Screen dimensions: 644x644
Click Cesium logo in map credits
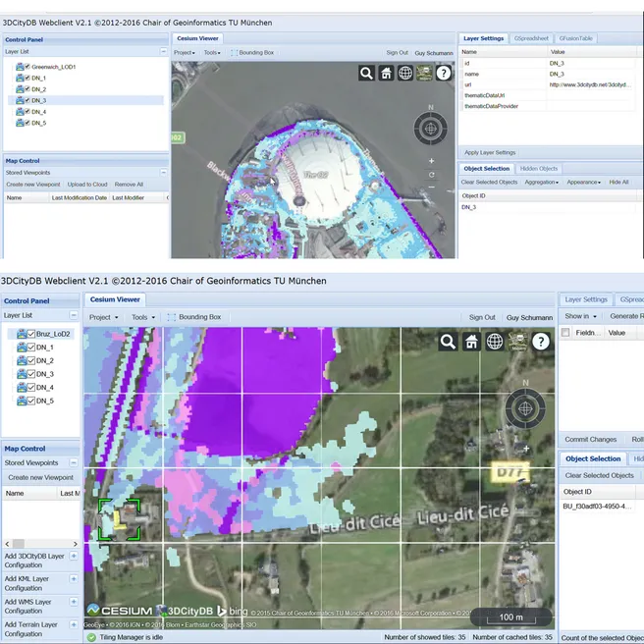(x=120, y=611)
